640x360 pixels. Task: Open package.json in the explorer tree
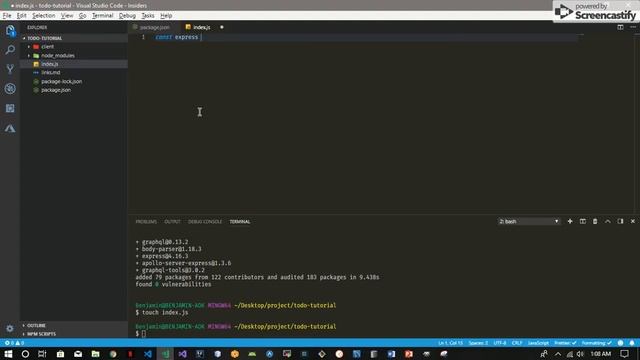56,90
